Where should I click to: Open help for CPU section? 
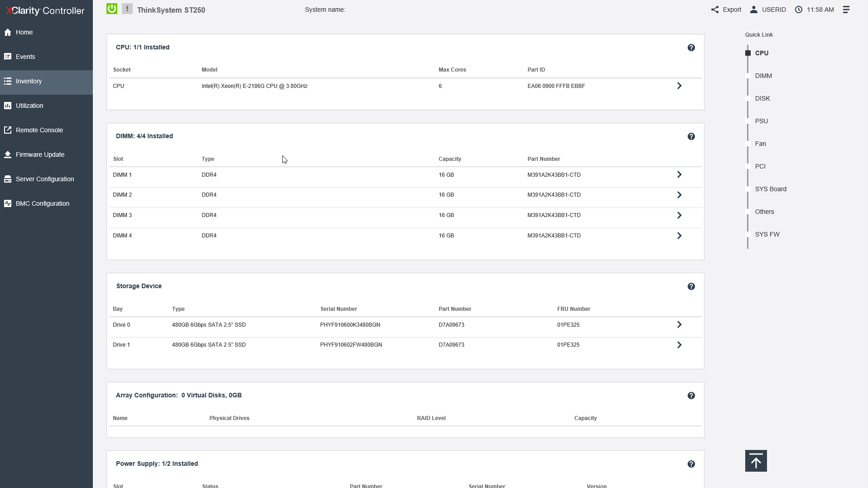691,48
